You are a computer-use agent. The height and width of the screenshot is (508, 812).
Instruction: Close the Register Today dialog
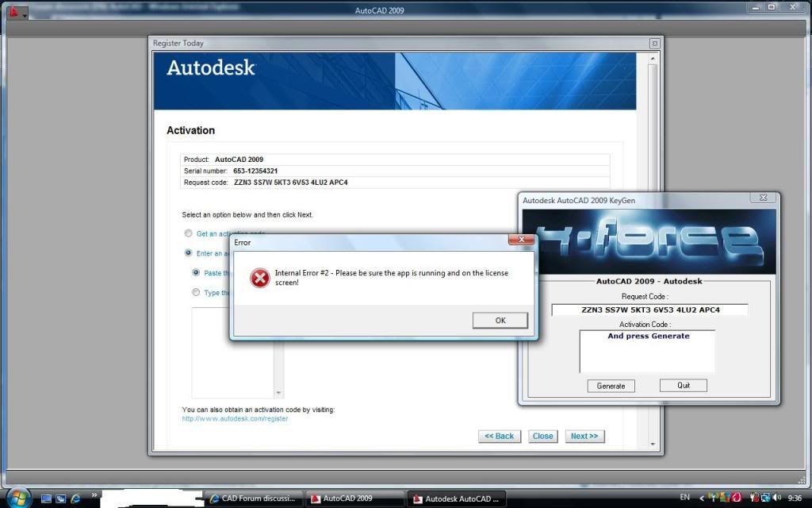click(x=654, y=44)
